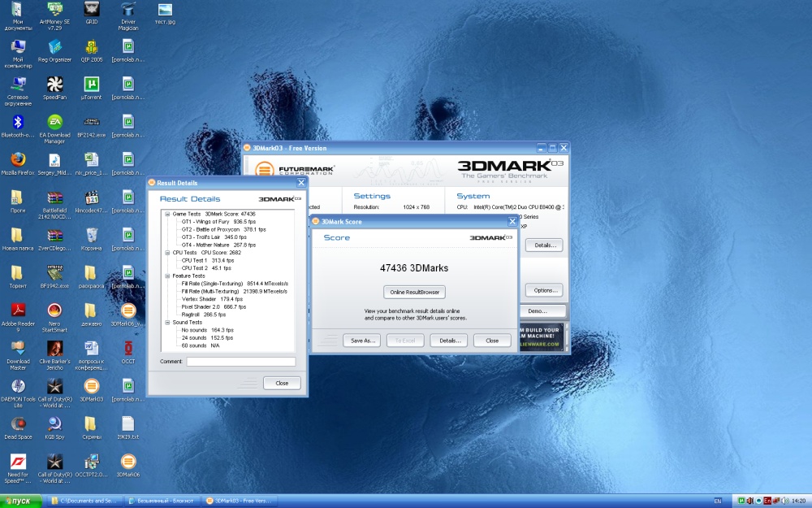Select the Driver Magician desktop icon
Screen dimensions: 812x508
[128, 15]
